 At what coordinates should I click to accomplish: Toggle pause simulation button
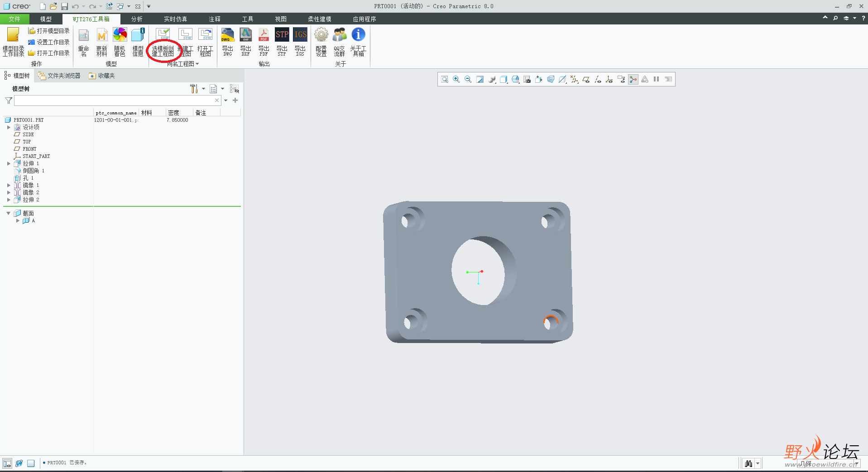tap(656, 79)
